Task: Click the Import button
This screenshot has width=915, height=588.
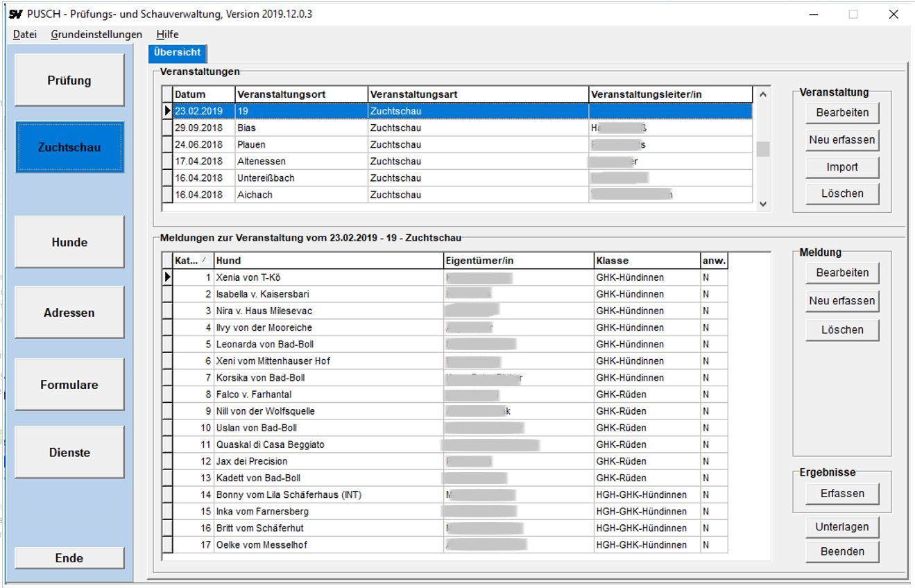Action: click(842, 167)
